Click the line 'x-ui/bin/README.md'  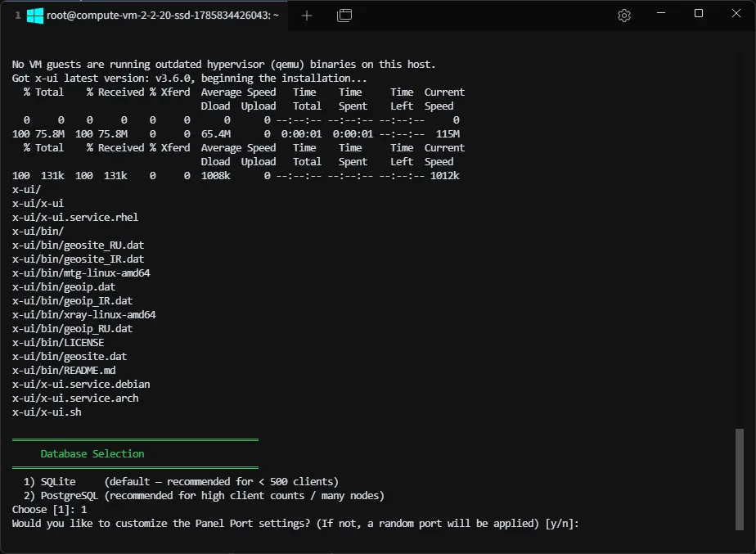click(x=64, y=371)
